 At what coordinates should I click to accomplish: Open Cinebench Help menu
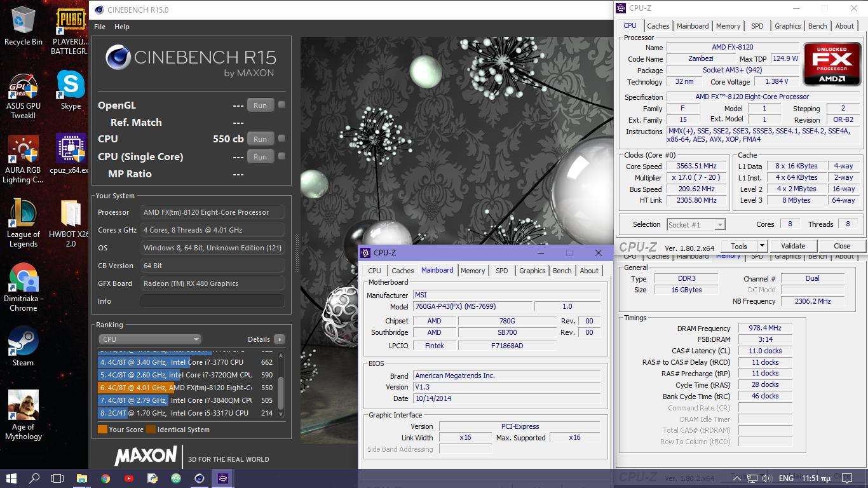point(122,27)
